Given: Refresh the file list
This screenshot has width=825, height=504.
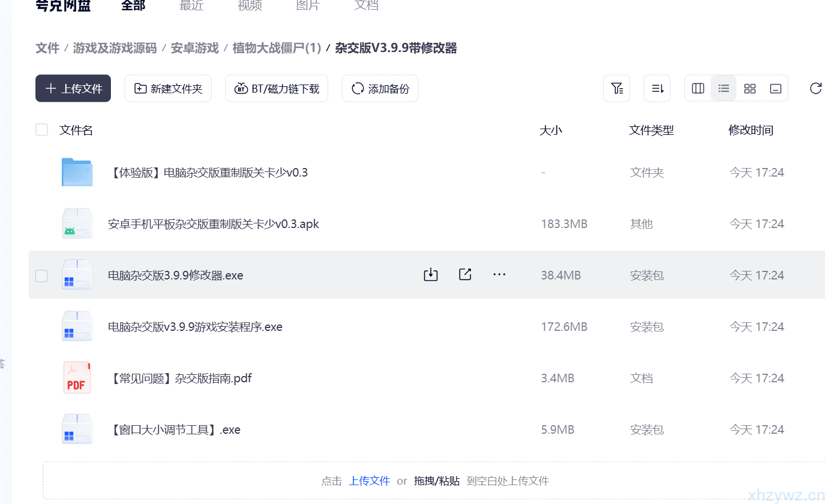Looking at the screenshot, I should click(816, 88).
